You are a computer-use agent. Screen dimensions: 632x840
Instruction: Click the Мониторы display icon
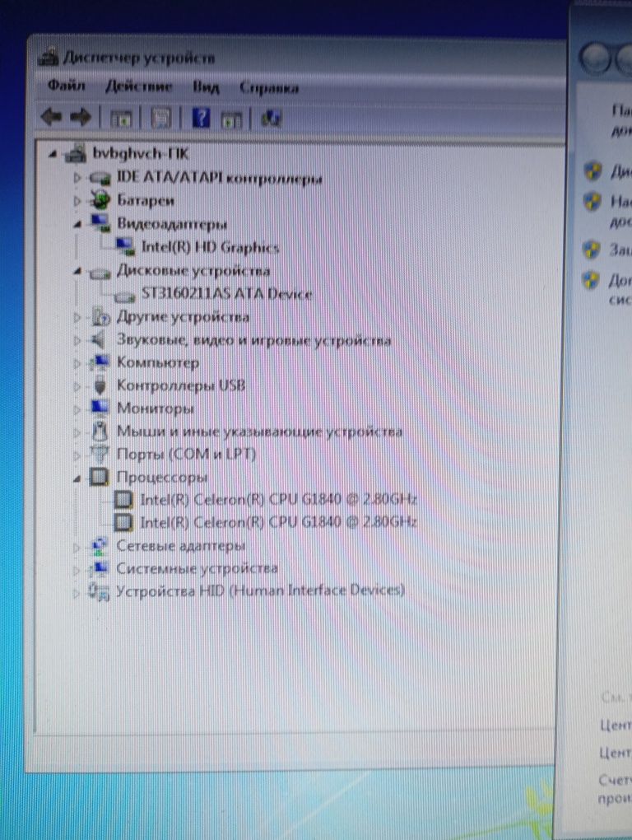pos(100,407)
